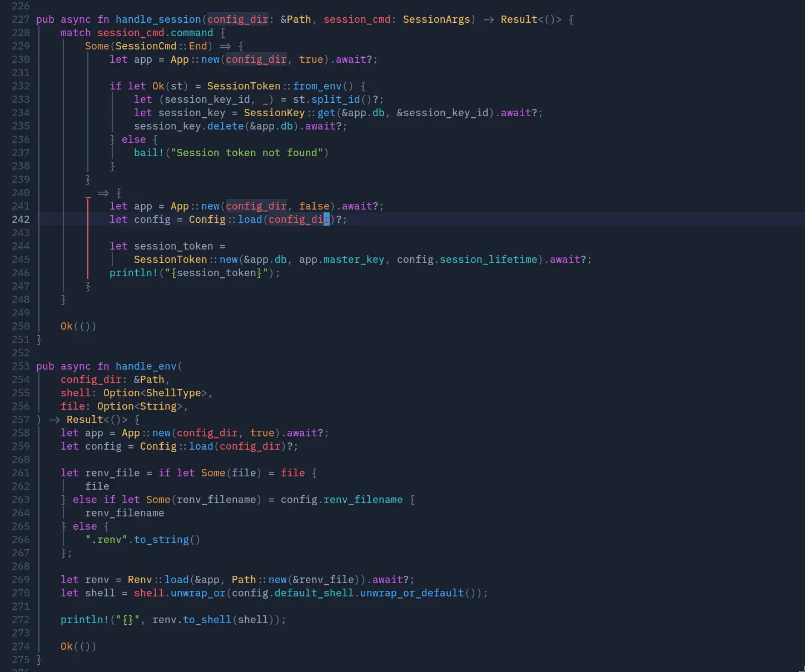The image size is (805, 672).
Task: Click line number 275 in the gutter
Action: (x=21, y=660)
